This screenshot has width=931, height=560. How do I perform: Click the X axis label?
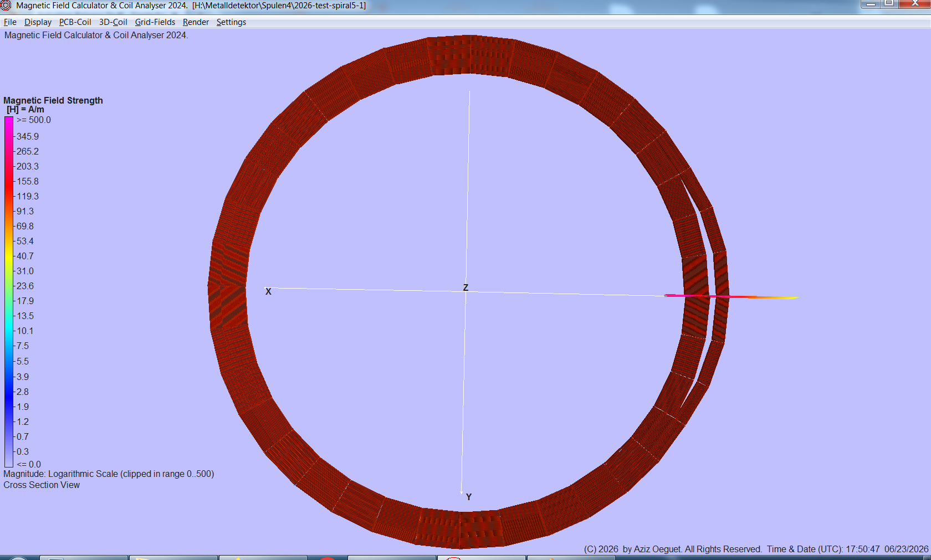[268, 291]
